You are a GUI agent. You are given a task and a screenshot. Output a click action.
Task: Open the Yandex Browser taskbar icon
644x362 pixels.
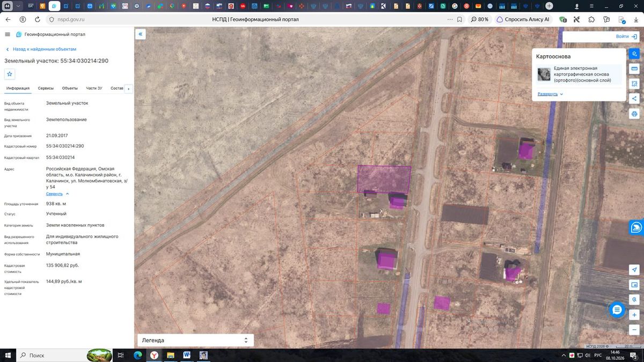click(153, 355)
